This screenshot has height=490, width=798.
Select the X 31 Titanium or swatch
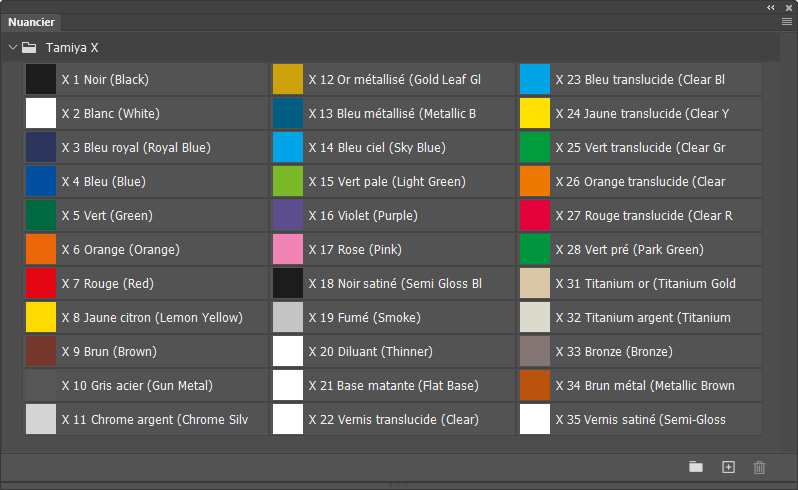pyautogui.click(x=535, y=284)
